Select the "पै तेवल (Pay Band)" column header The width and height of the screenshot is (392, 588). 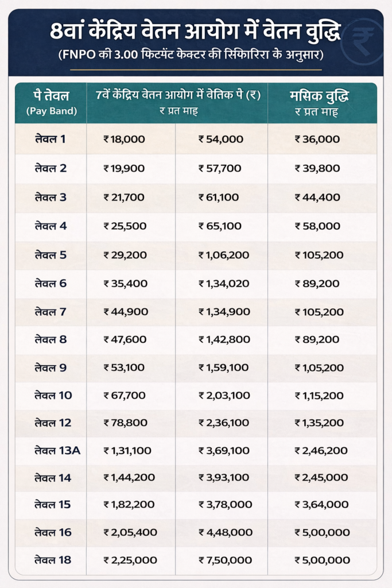point(51,102)
